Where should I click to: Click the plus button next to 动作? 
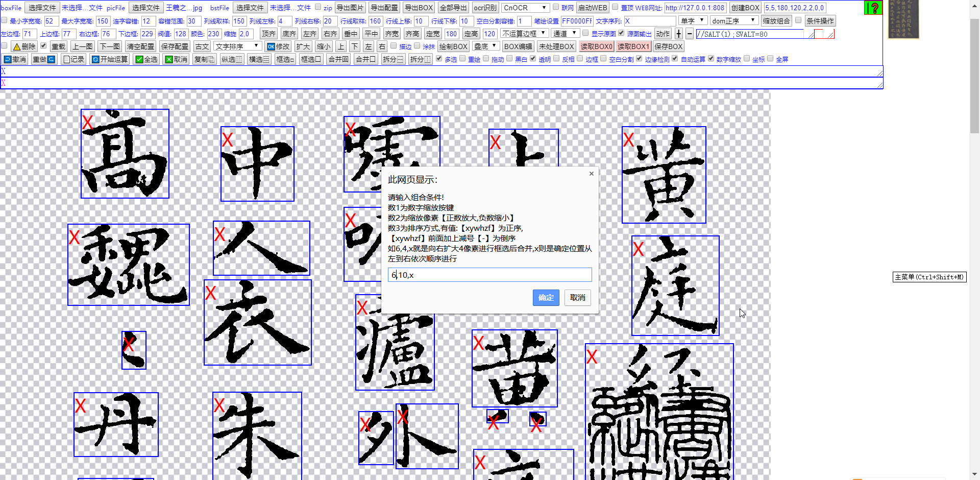tap(678, 34)
